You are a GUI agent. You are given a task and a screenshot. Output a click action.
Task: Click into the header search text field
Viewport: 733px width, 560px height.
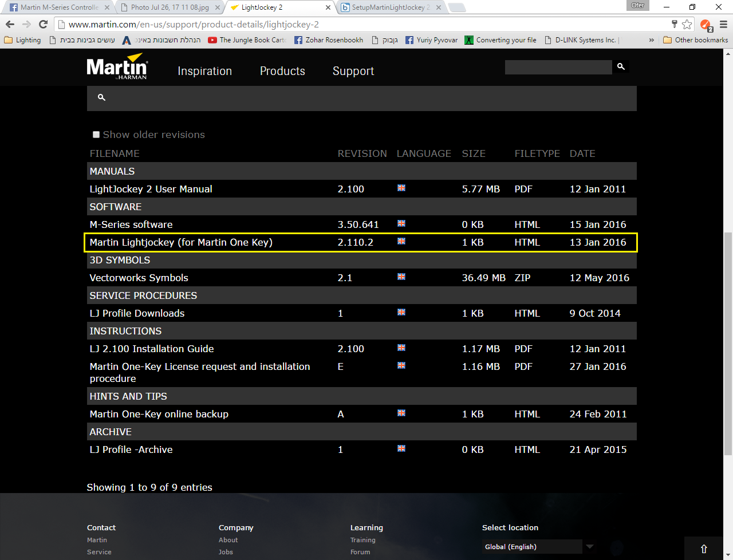558,67
